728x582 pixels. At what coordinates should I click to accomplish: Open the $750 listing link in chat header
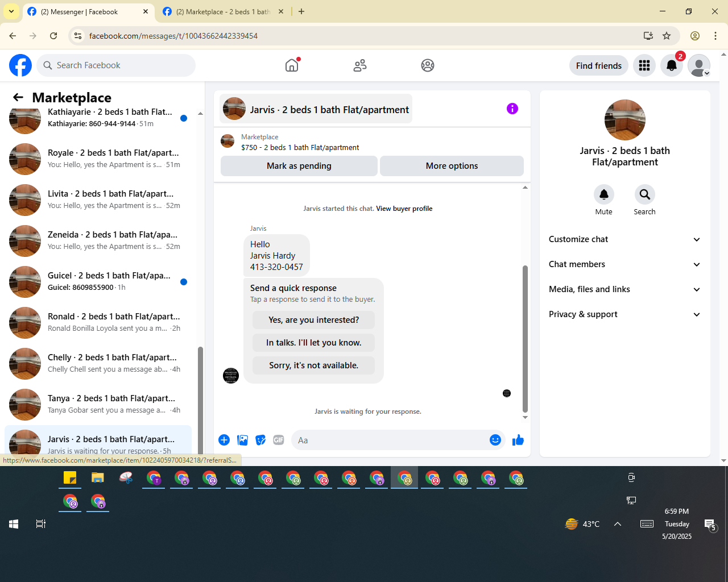pyautogui.click(x=300, y=147)
